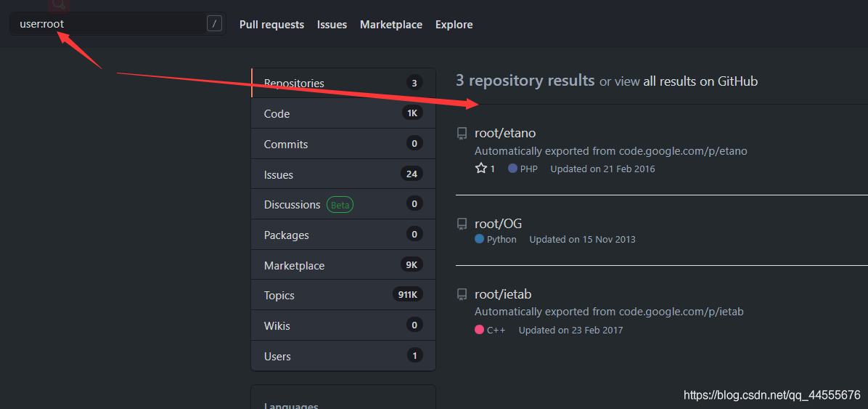Click the star icon under root/etano

(x=481, y=169)
